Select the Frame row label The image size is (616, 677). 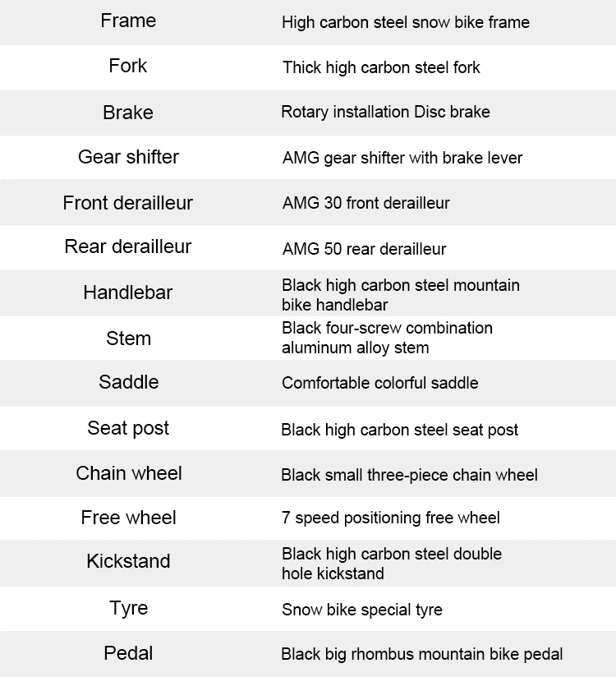[x=128, y=21]
